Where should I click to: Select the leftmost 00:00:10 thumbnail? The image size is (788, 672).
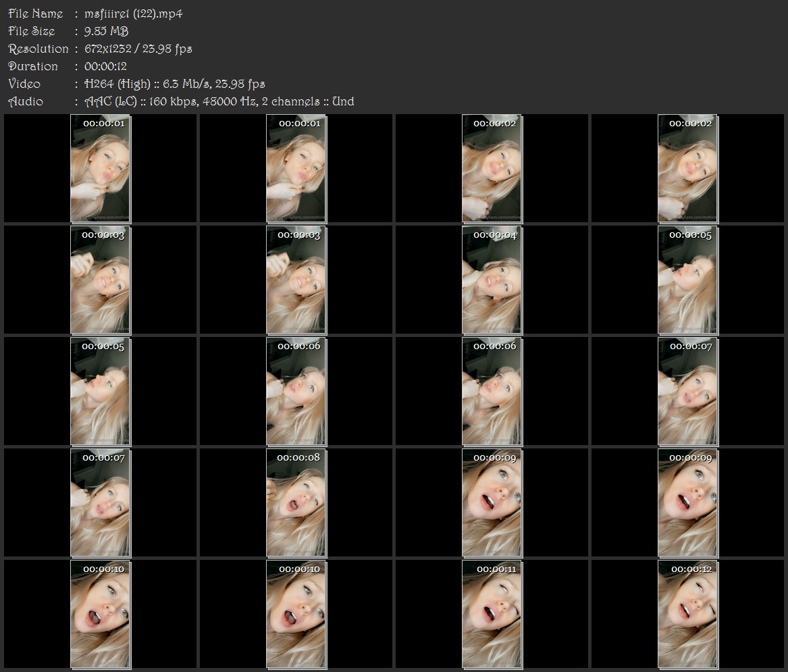pos(101,614)
